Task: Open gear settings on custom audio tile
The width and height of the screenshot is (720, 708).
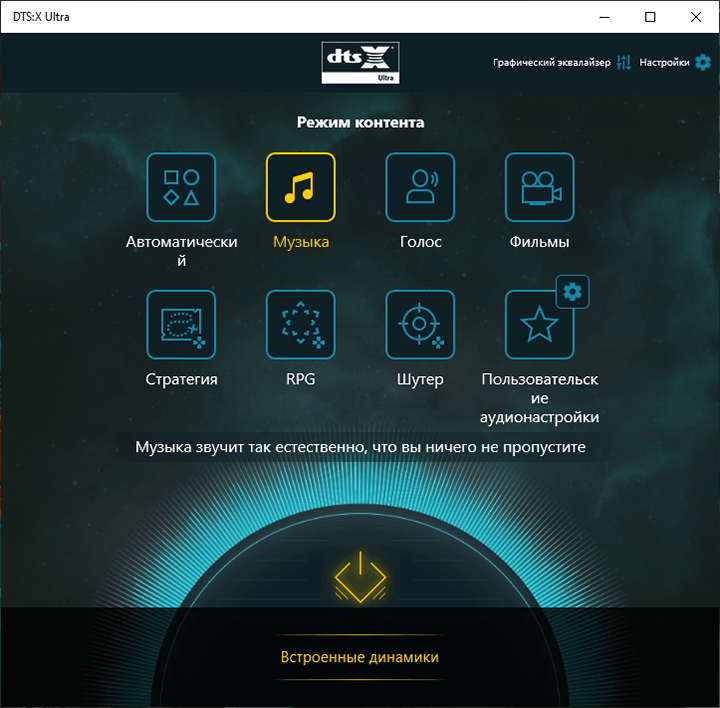Action: [x=573, y=292]
